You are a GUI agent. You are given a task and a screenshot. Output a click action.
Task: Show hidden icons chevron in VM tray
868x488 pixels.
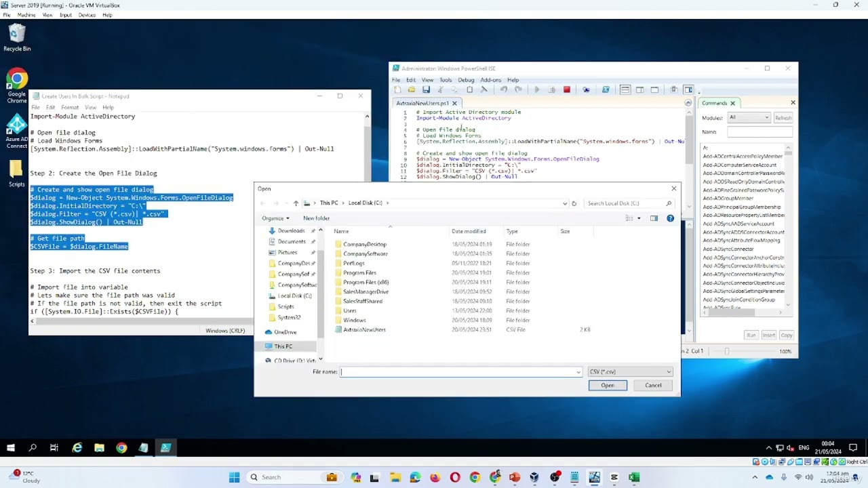[768, 448]
